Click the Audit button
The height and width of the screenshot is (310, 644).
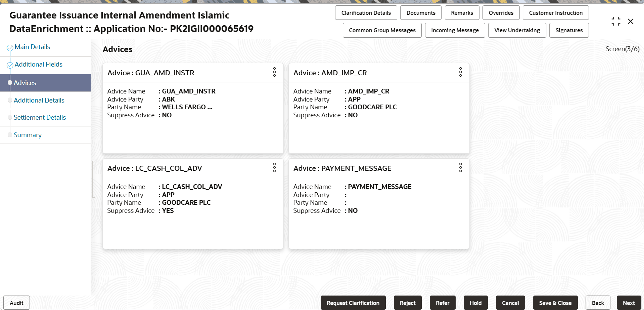click(x=16, y=303)
